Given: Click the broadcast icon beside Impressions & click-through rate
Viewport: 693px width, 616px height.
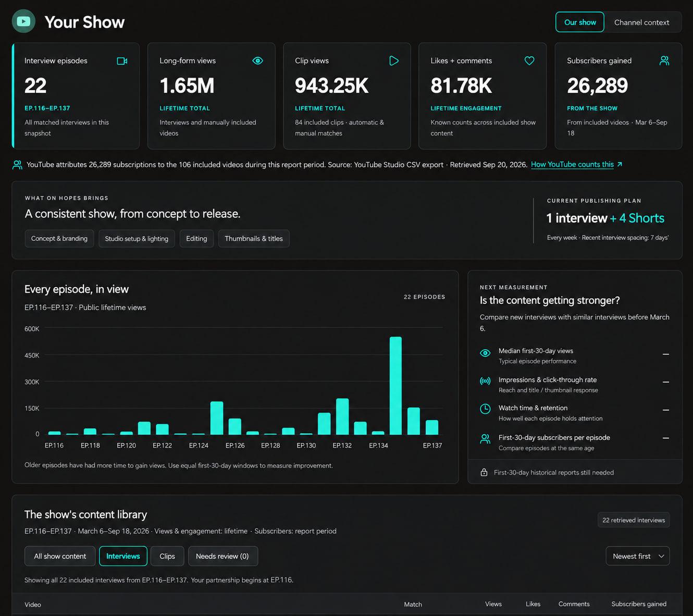Looking at the screenshot, I should [485, 381].
